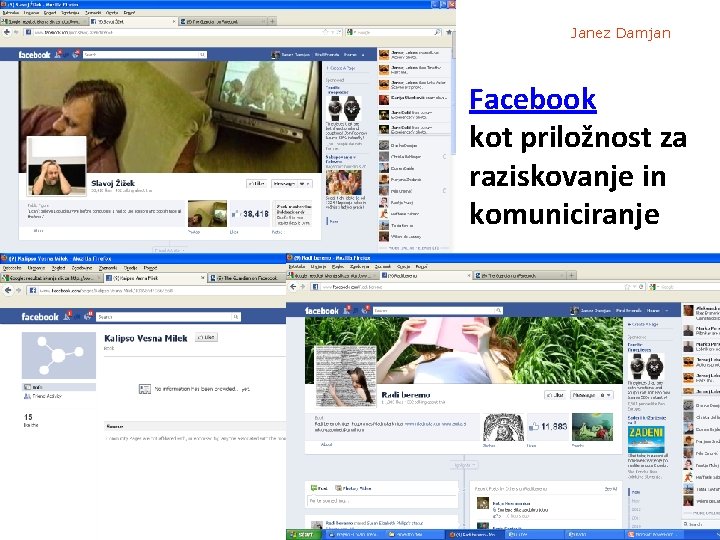
Task: Like the Radi beremo page
Action: [555, 395]
